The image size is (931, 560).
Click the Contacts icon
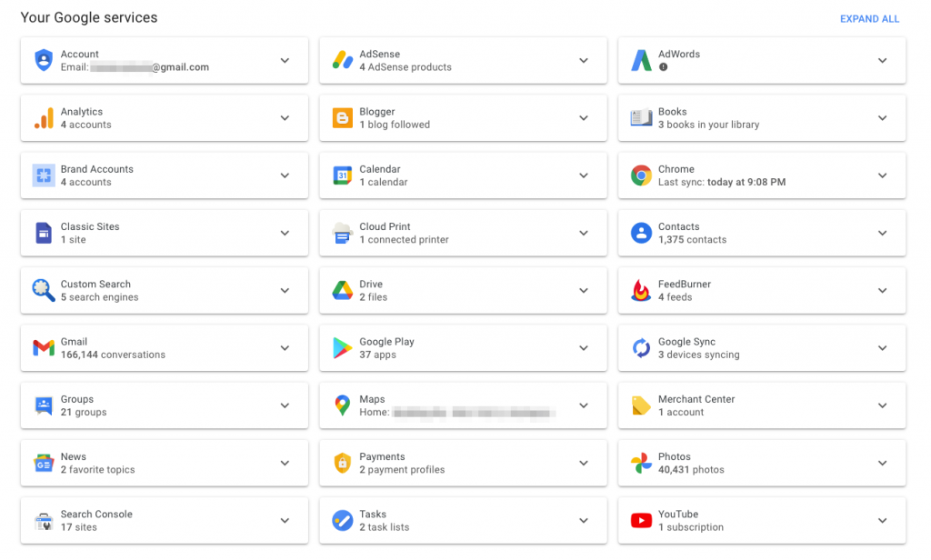[x=641, y=233]
